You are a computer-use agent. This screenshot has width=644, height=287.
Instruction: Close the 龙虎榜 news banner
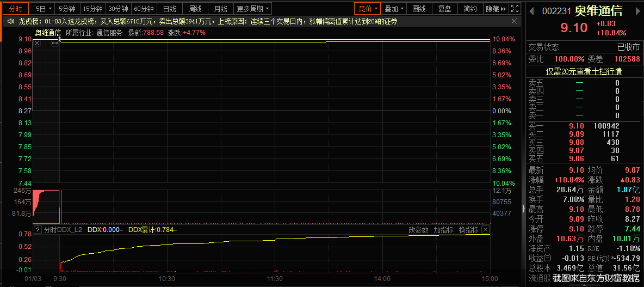tap(515, 21)
